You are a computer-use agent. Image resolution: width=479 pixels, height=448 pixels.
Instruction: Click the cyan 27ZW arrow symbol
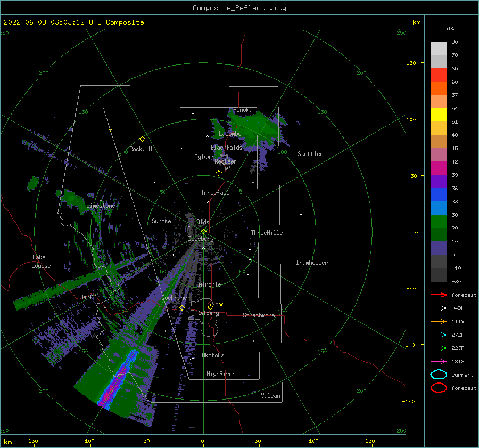(x=439, y=335)
